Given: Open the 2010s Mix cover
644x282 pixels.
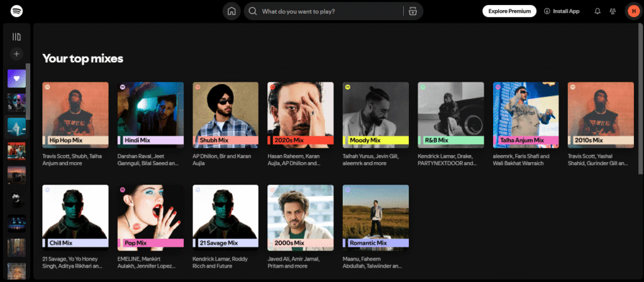Looking at the screenshot, I should (601, 115).
